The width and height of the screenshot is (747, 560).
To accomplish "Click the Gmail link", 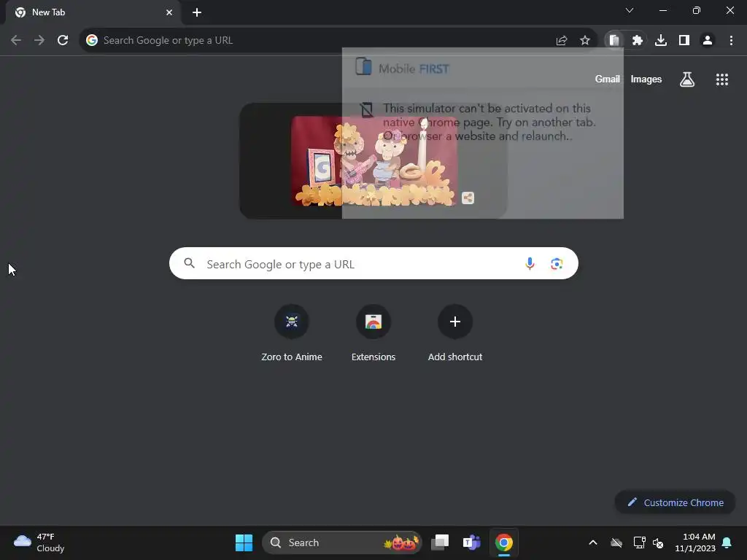I will click(x=608, y=79).
